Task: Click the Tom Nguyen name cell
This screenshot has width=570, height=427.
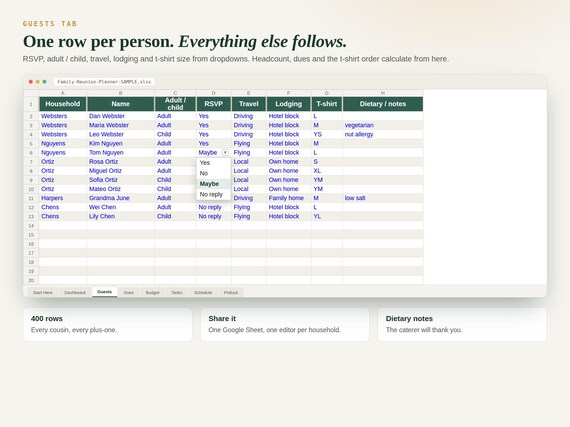Action: coord(121,153)
